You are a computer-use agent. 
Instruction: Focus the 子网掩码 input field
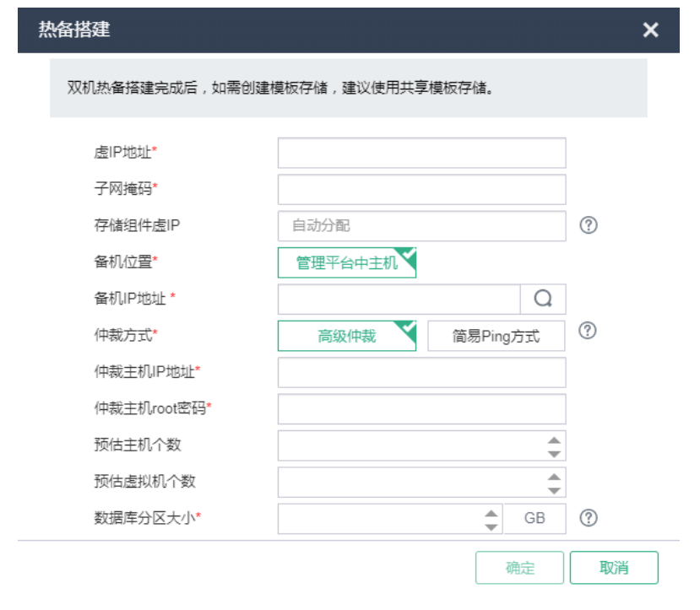(x=422, y=190)
